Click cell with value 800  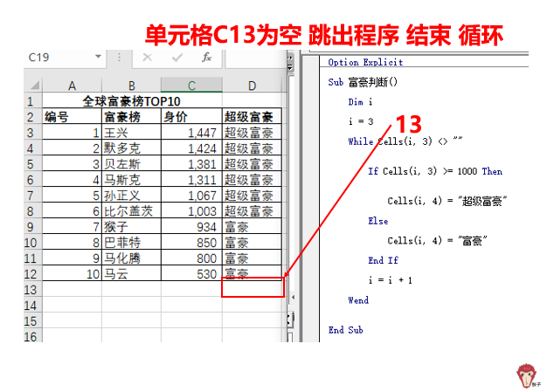click(191, 258)
